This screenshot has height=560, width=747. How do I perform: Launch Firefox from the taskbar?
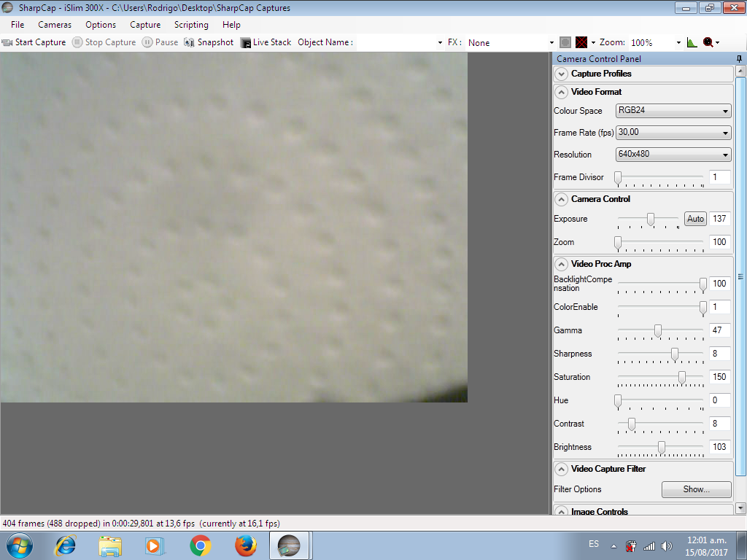tap(245, 545)
